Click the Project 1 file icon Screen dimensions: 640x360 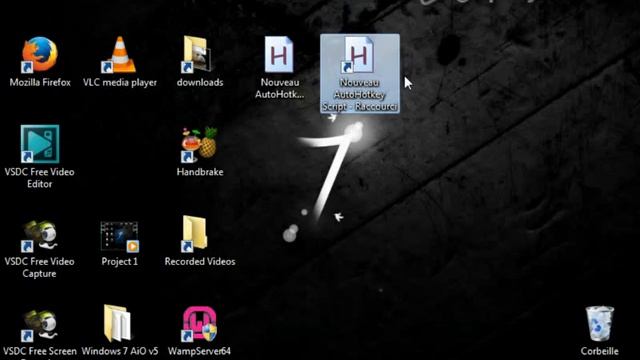click(x=120, y=236)
